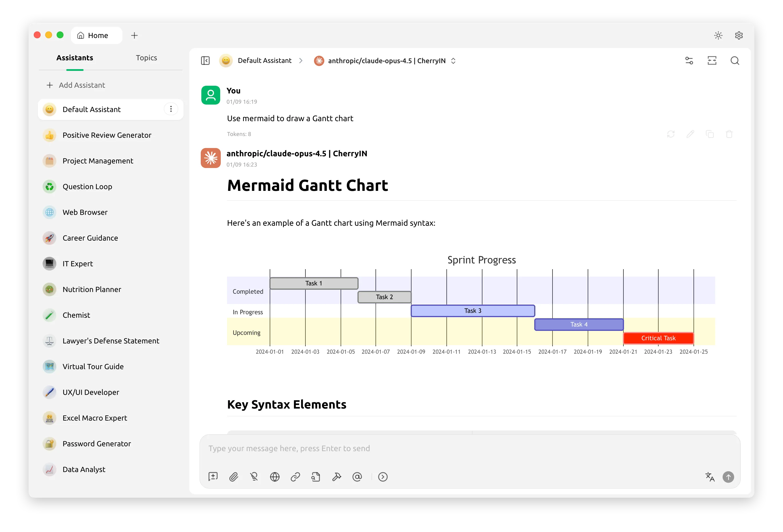Toggle web search globe icon
Image resolution: width=783 pixels, height=532 pixels.
click(275, 477)
